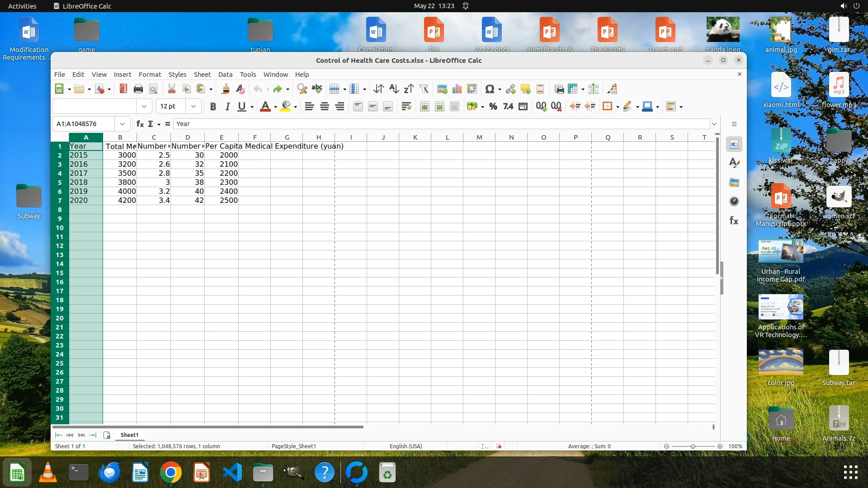Click the Export as PDF icon
Image resolution: width=868 pixels, height=488 pixels.
point(123,89)
